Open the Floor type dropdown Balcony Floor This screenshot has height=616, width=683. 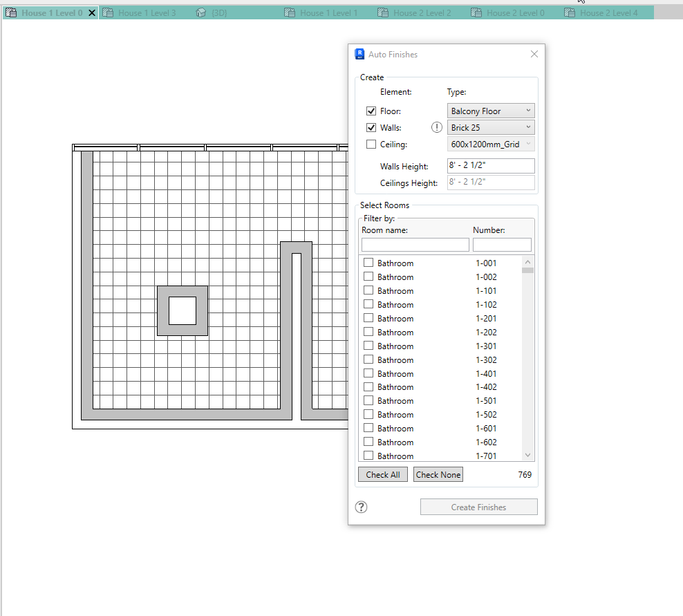tap(490, 111)
